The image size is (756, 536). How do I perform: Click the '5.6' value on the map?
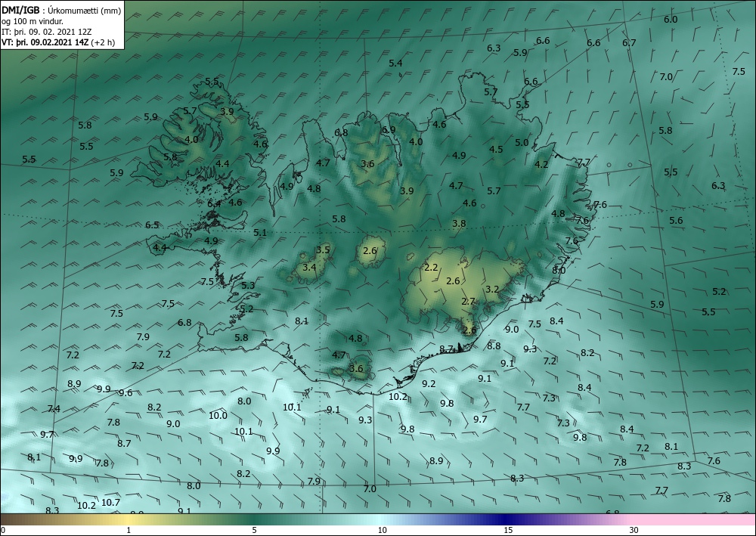point(676,220)
